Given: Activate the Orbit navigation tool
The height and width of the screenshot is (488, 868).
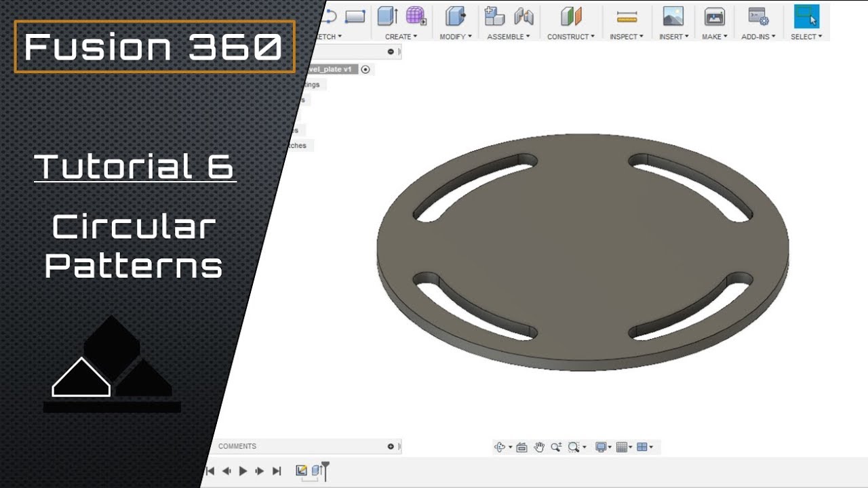Looking at the screenshot, I should point(500,447).
